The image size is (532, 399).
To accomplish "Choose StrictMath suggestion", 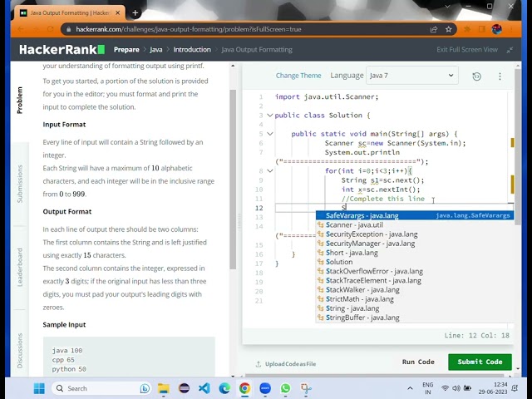I will coord(415,299).
